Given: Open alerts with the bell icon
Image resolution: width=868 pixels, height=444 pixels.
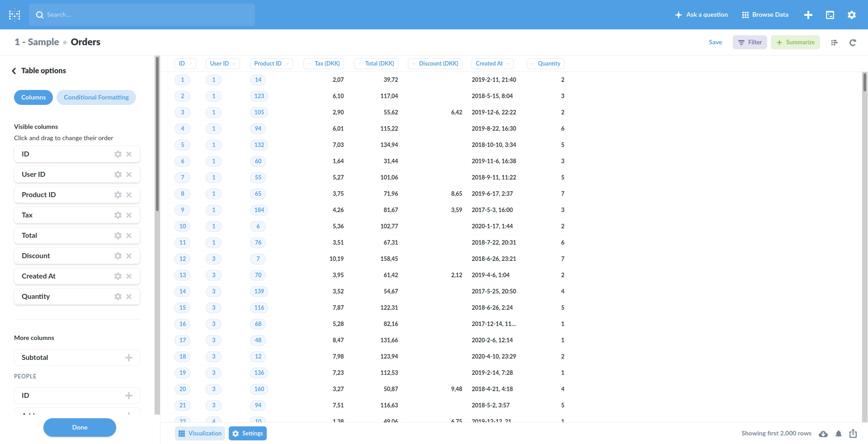Looking at the screenshot, I should click(x=839, y=434).
